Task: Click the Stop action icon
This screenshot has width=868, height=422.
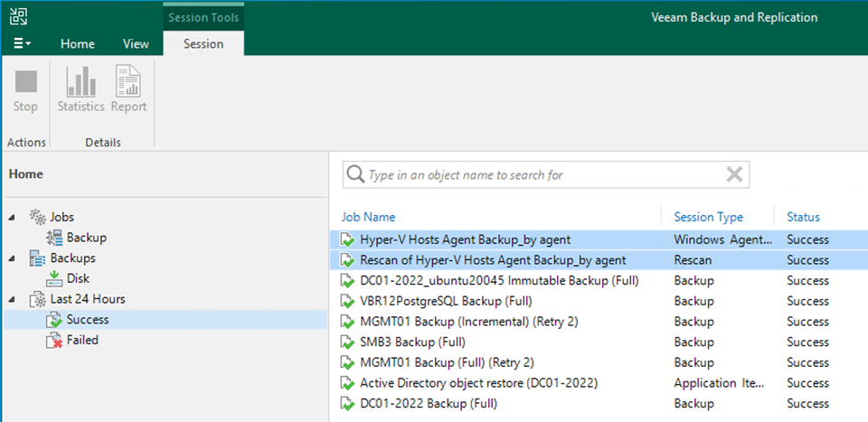Action: (25, 82)
